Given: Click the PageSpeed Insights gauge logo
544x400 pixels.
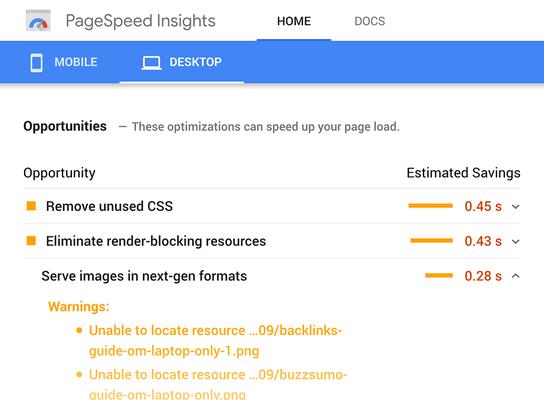Looking at the screenshot, I should click(38, 21).
